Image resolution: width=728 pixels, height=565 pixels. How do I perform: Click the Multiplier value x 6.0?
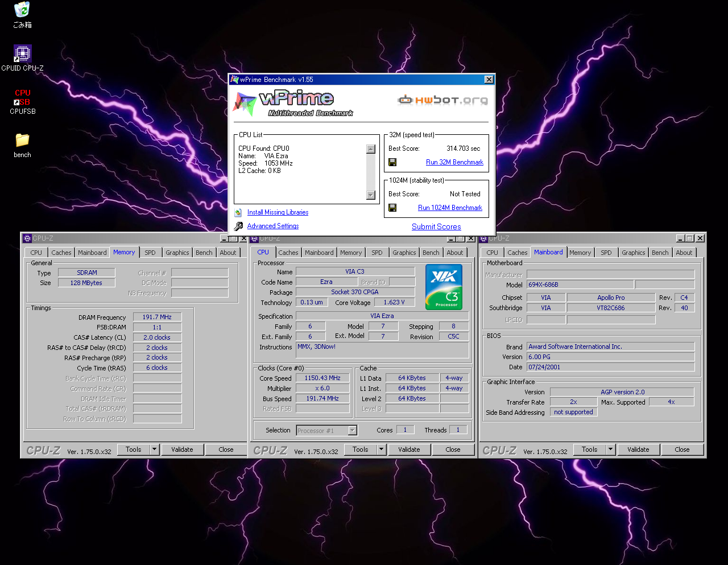point(322,388)
